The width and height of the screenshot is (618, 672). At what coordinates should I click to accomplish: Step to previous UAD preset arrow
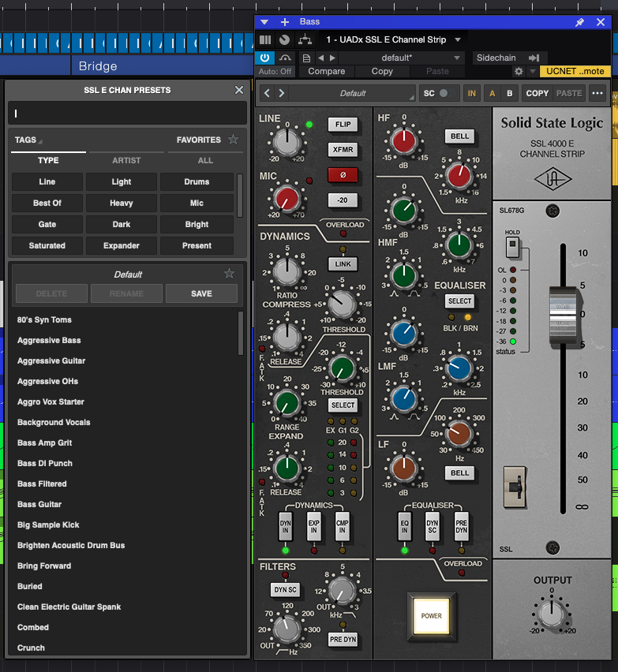click(x=267, y=93)
